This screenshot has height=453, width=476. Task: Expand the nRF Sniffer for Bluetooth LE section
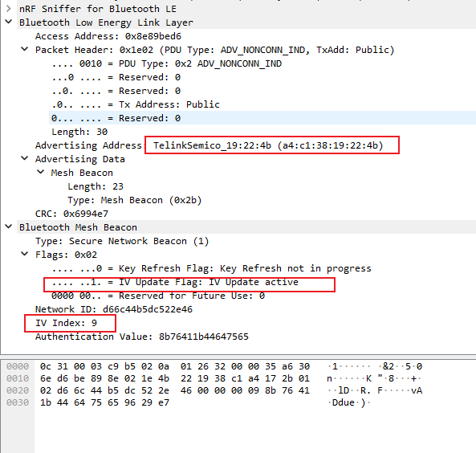click(9, 9)
